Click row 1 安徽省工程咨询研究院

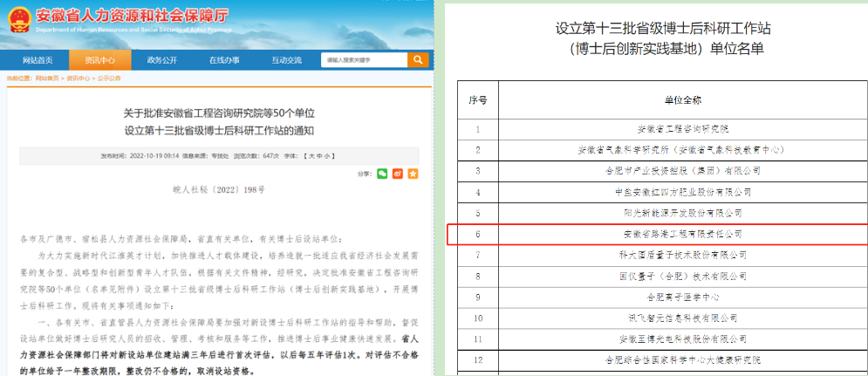pyautogui.click(x=670, y=129)
